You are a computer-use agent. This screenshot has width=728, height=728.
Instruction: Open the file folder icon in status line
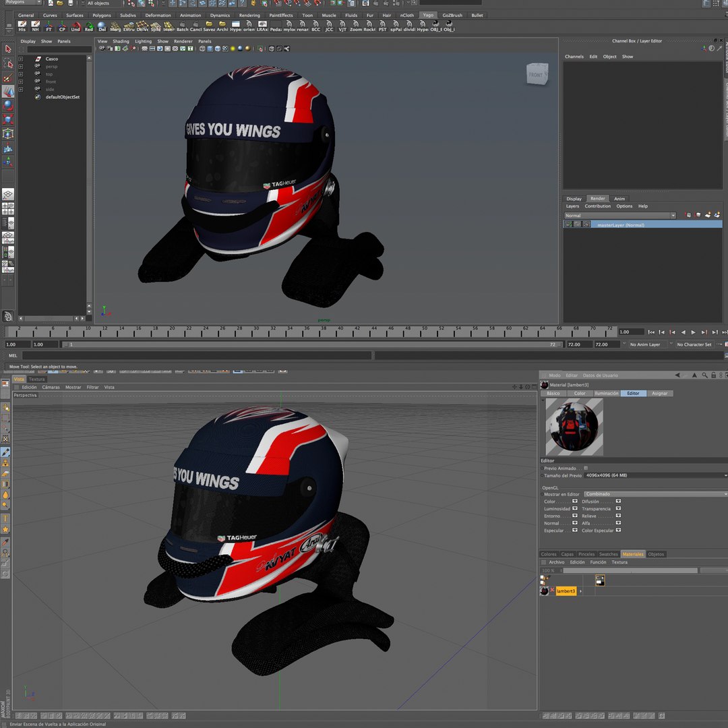pos(60,3)
